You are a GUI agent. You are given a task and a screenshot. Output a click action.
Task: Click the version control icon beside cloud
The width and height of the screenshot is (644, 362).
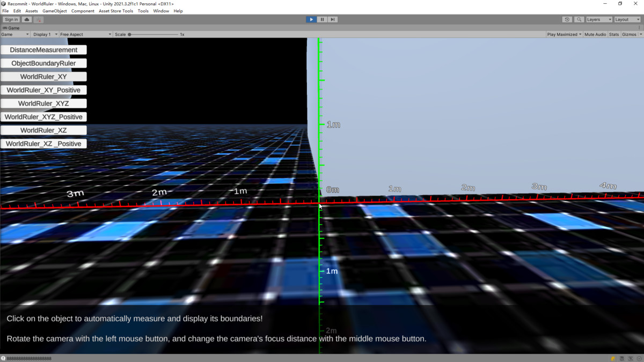(39, 19)
